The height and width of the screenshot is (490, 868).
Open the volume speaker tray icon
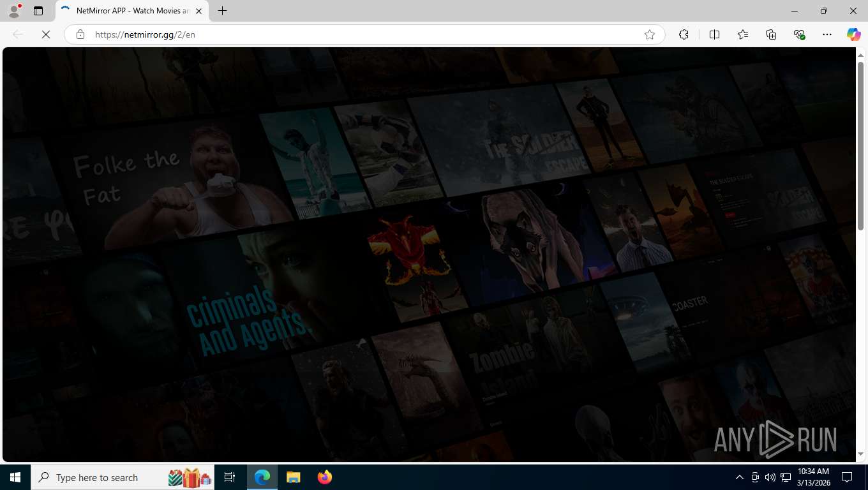coord(770,477)
